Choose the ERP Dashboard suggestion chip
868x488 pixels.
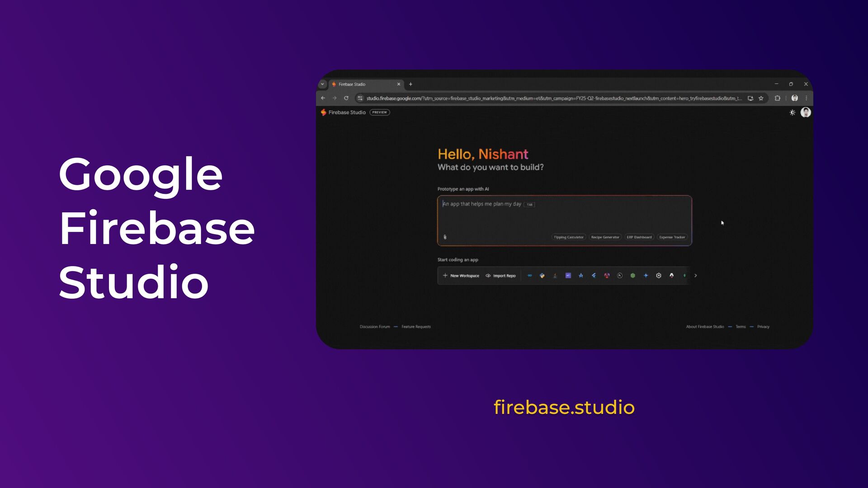coord(639,237)
